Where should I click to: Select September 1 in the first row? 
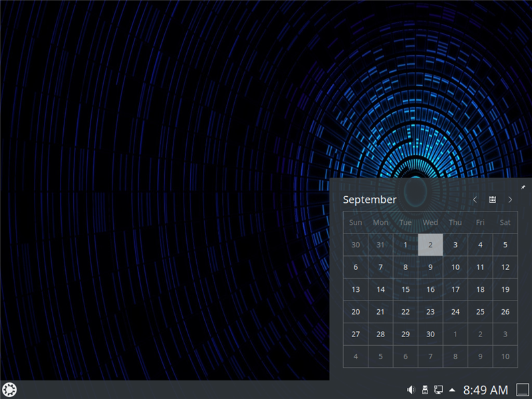click(x=406, y=245)
